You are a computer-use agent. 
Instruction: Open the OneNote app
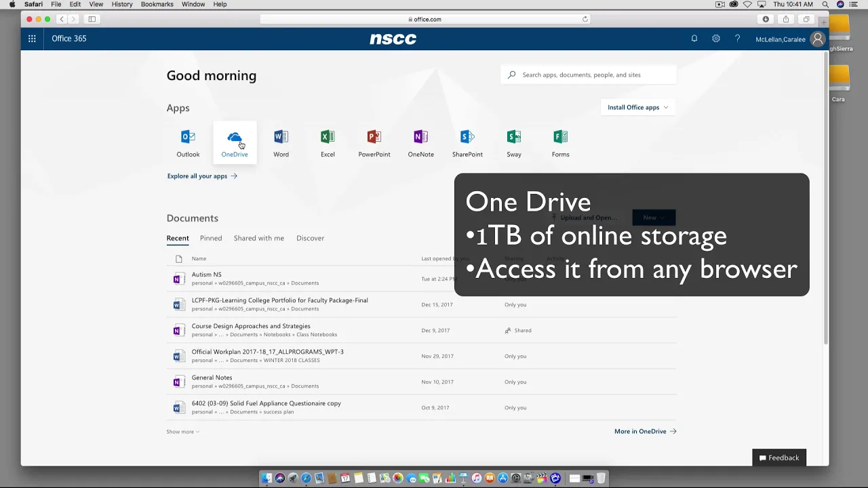coord(420,143)
